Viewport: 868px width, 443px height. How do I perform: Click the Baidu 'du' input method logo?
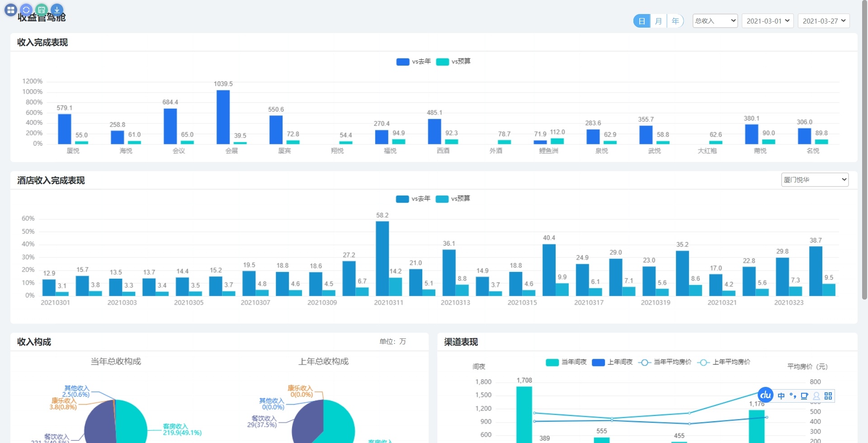pyautogui.click(x=765, y=395)
